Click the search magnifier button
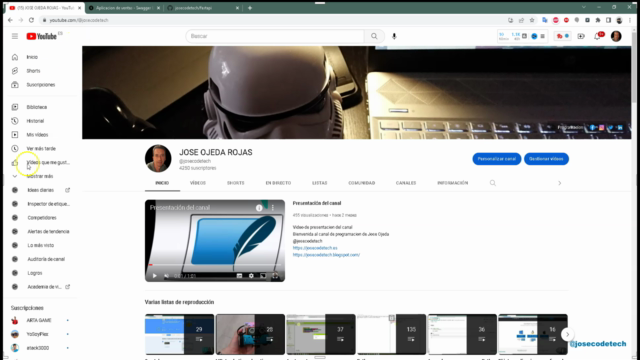The width and height of the screenshot is (640, 360). 374,36
